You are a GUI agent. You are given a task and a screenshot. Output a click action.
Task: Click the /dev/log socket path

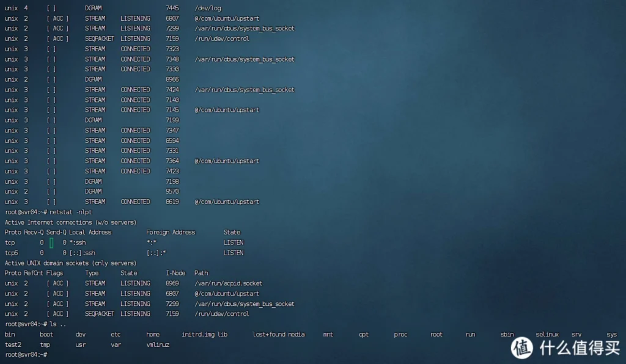click(x=207, y=8)
